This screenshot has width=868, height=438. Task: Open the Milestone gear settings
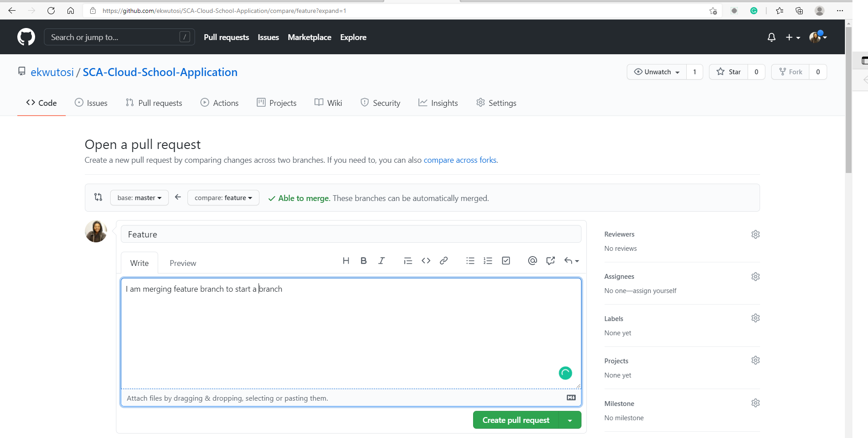pos(756,403)
